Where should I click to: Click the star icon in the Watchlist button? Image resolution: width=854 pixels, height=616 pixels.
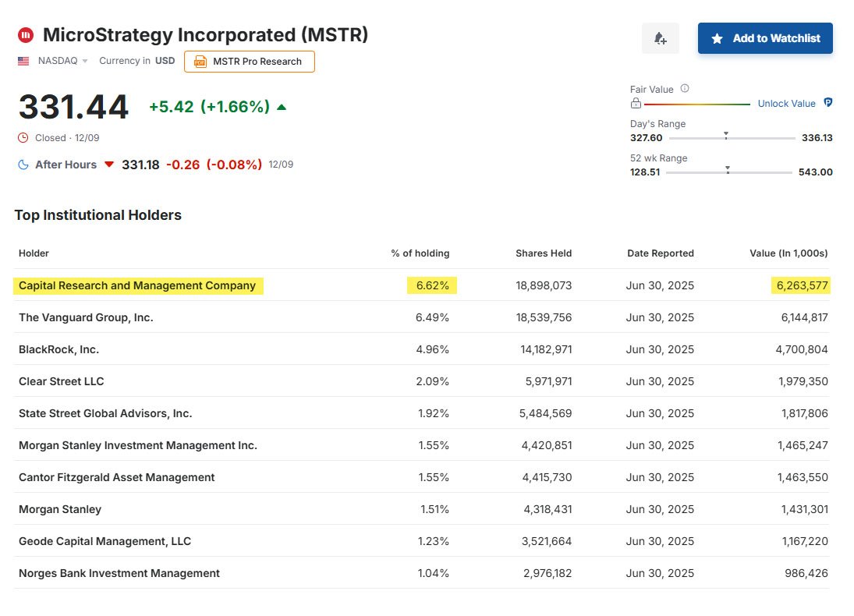coord(718,39)
